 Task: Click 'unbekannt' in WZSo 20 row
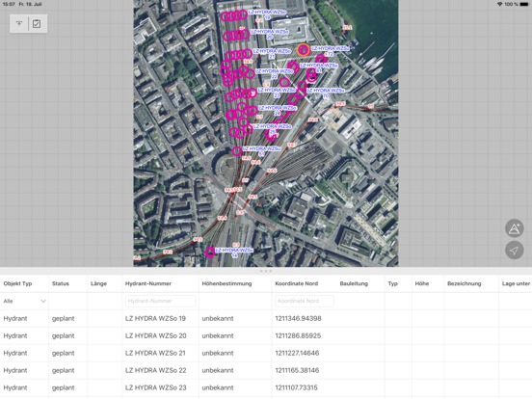pos(218,336)
